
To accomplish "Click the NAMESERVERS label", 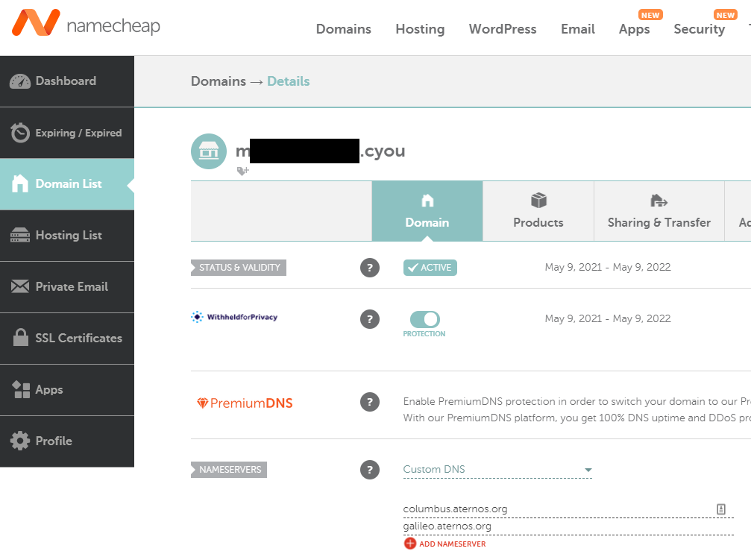I will 229,470.
